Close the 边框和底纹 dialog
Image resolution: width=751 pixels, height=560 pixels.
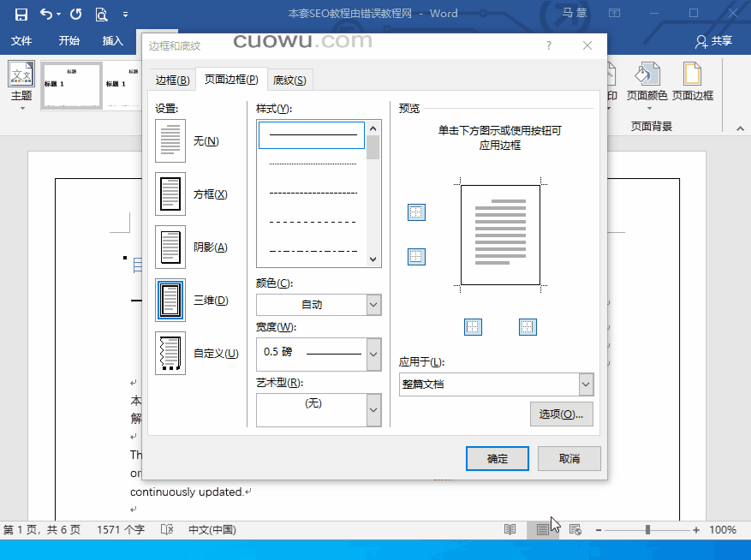[587, 45]
